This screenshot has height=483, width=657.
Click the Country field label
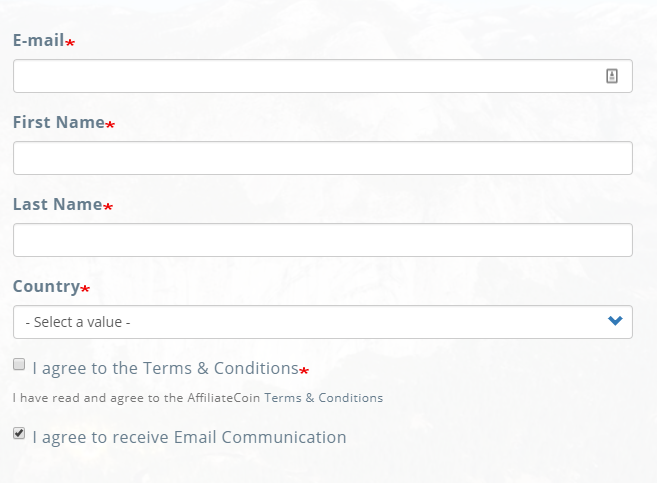(x=46, y=286)
